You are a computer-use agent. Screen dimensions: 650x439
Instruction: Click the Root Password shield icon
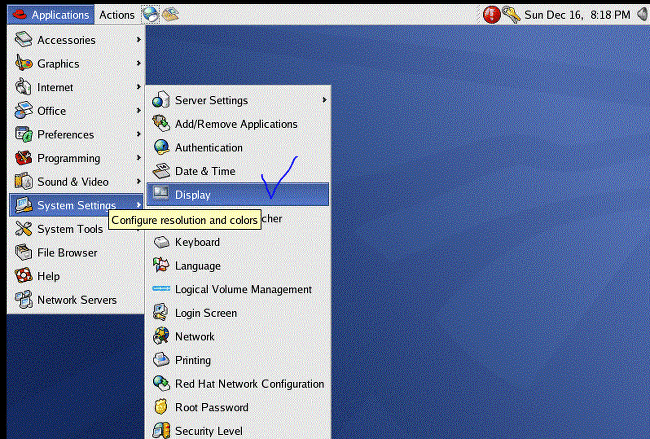161,407
